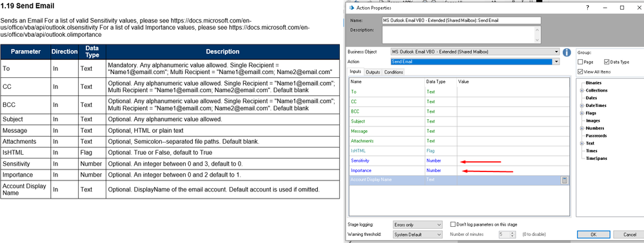Expand the Collections tree node
The width and height of the screenshot is (644, 243).
click(581, 91)
